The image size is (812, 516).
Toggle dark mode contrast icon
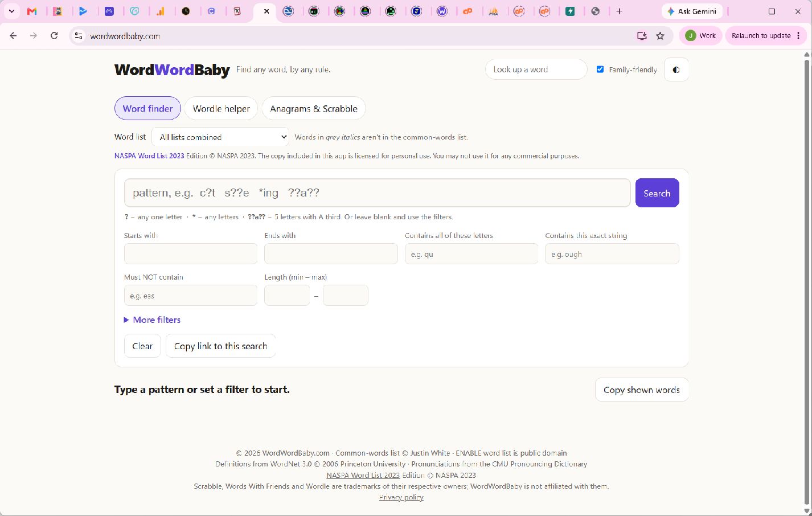pos(676,70)
